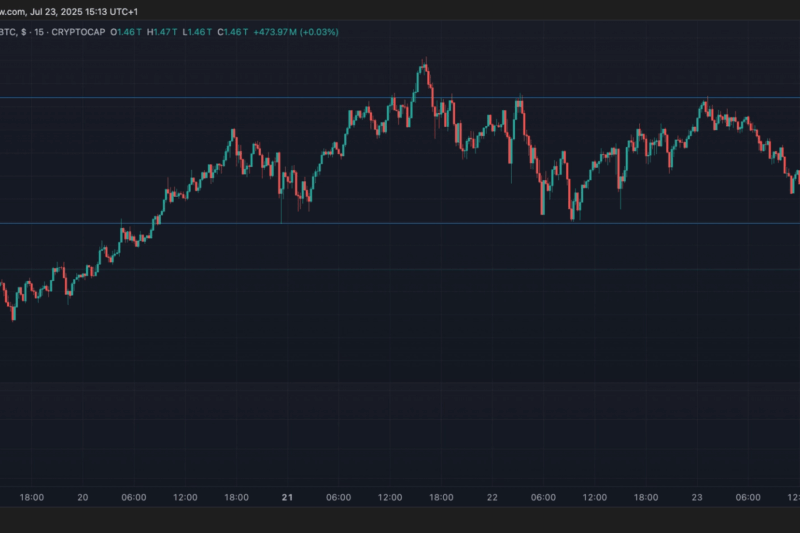Click the bold date label 21 on time axis

288,497
